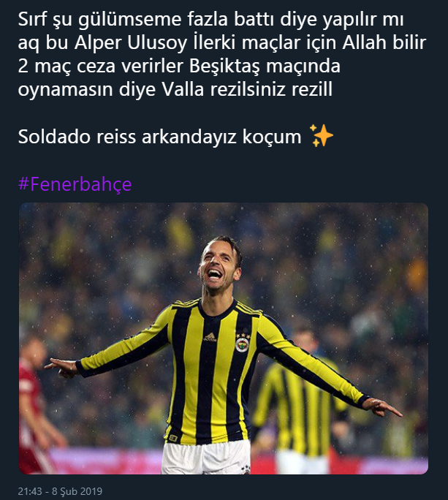Click the Fenerbahçe crest on the jersey
This screenshot has width=448, height=500.
click(x=243, y=345)
